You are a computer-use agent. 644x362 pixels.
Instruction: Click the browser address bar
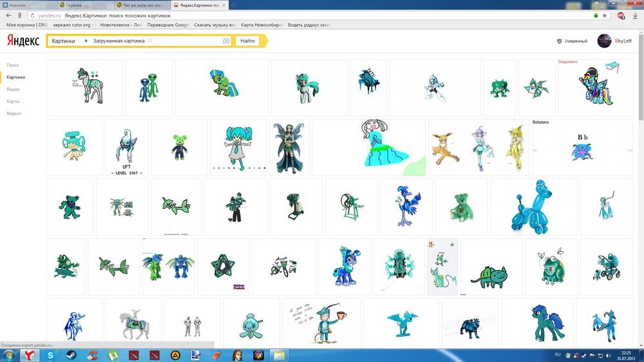[312, 15]
